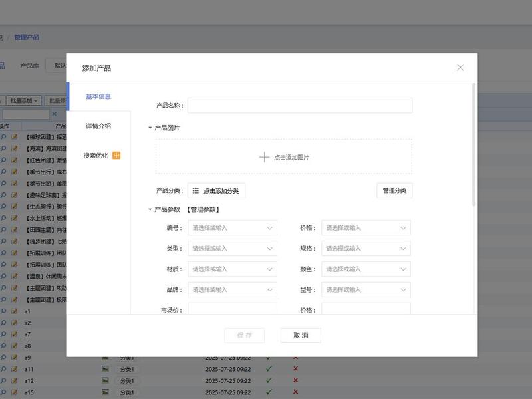Toggle the green check in row a11

[269, 369]
